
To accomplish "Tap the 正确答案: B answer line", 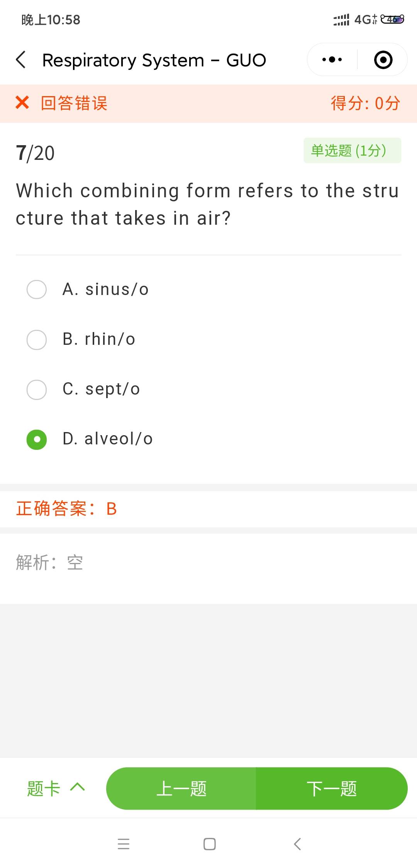I will (x=66, y=509).
